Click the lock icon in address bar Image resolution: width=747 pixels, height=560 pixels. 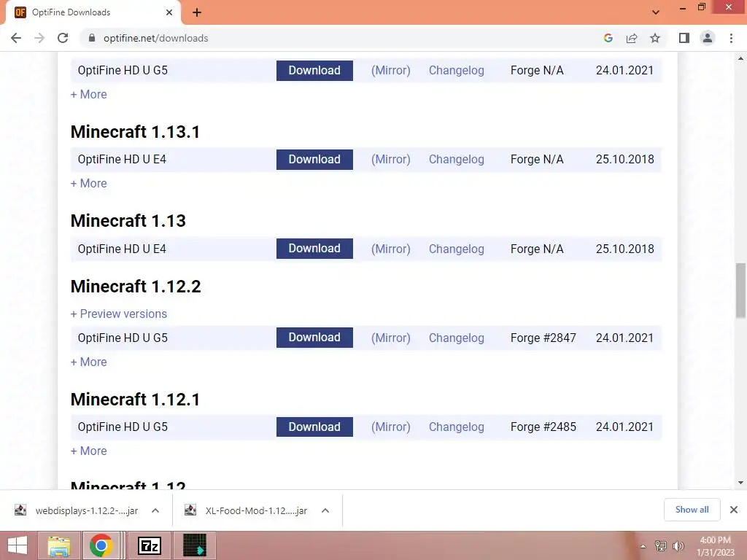(92, 38)
